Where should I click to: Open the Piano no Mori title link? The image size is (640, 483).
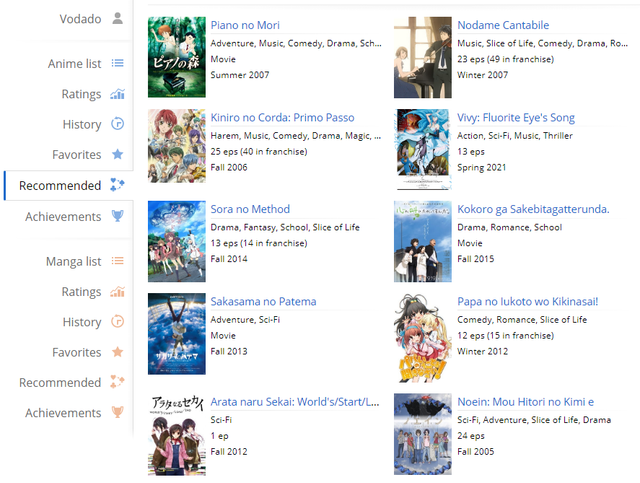point(245,25)
